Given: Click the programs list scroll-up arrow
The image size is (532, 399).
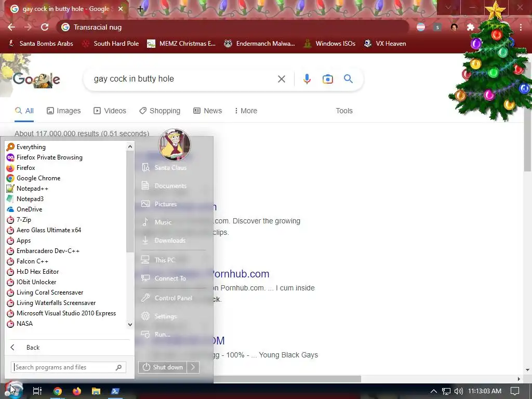Looking at the screenshot, I should tap(130, 147).
